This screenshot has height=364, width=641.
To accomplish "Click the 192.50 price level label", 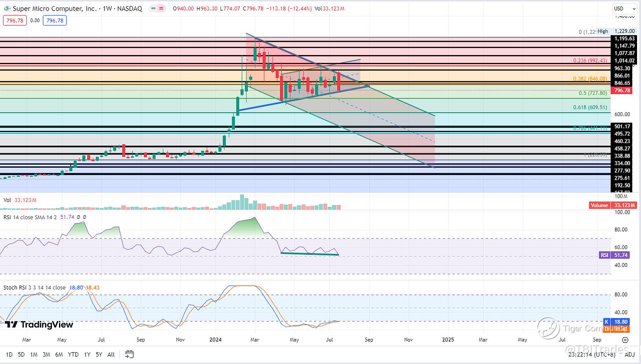I will coord(622,185).
